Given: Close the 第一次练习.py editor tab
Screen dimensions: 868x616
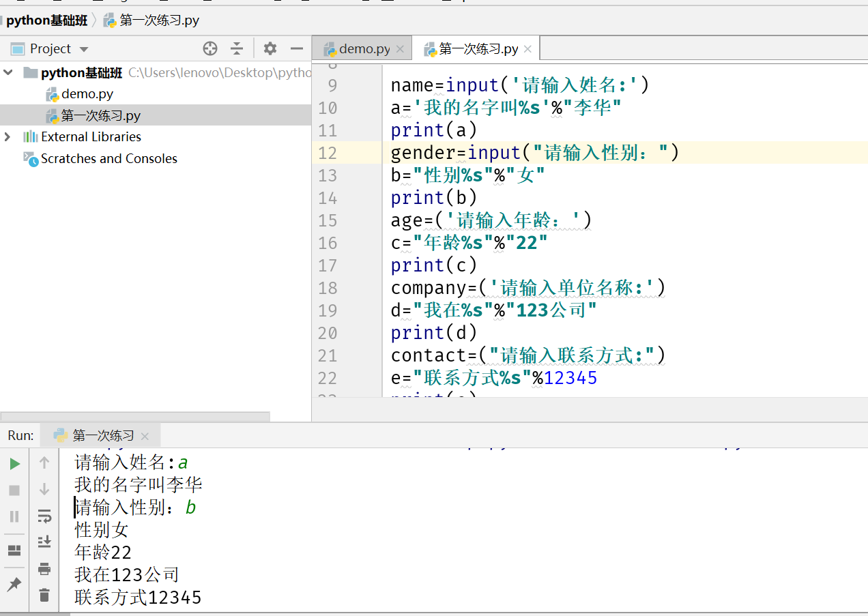Looking at the screenshot, I should point(529,49).
